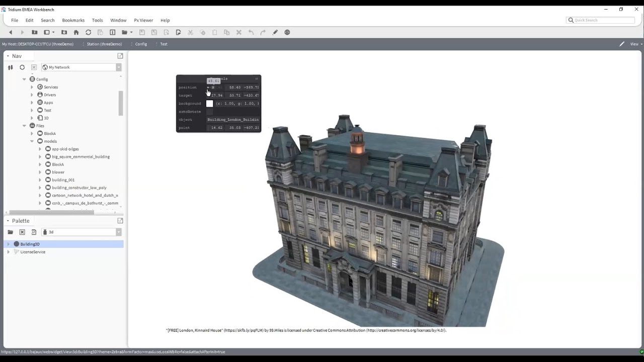This screenshot has height=362, width=644.
Task: Select the building_001 model folder
Action: coord(63,180)
